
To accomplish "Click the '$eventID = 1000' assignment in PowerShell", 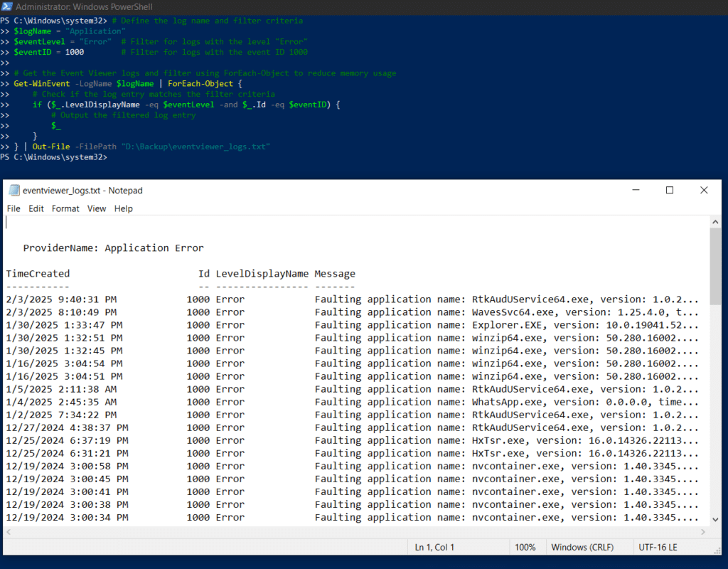I will (x=49, y=52).
